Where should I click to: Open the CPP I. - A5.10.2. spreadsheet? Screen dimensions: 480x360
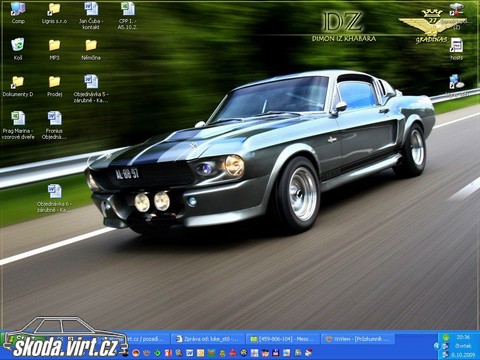[x=128, y=16]
